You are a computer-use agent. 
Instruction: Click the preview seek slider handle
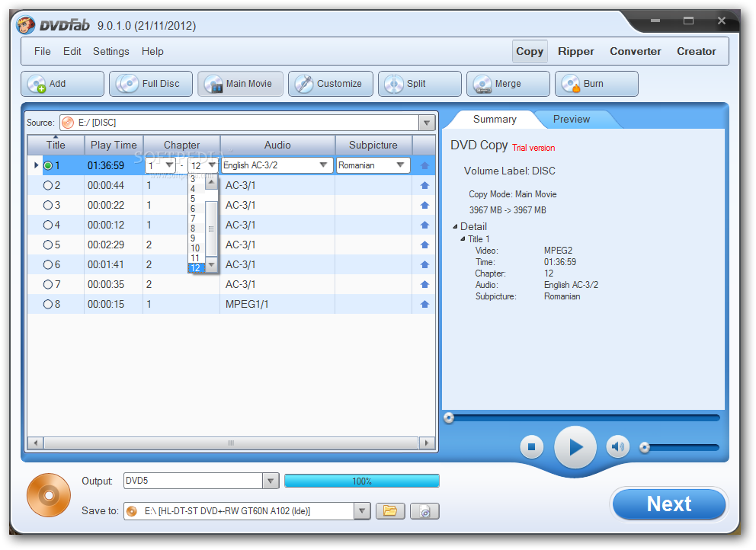(x=449, y=417)
